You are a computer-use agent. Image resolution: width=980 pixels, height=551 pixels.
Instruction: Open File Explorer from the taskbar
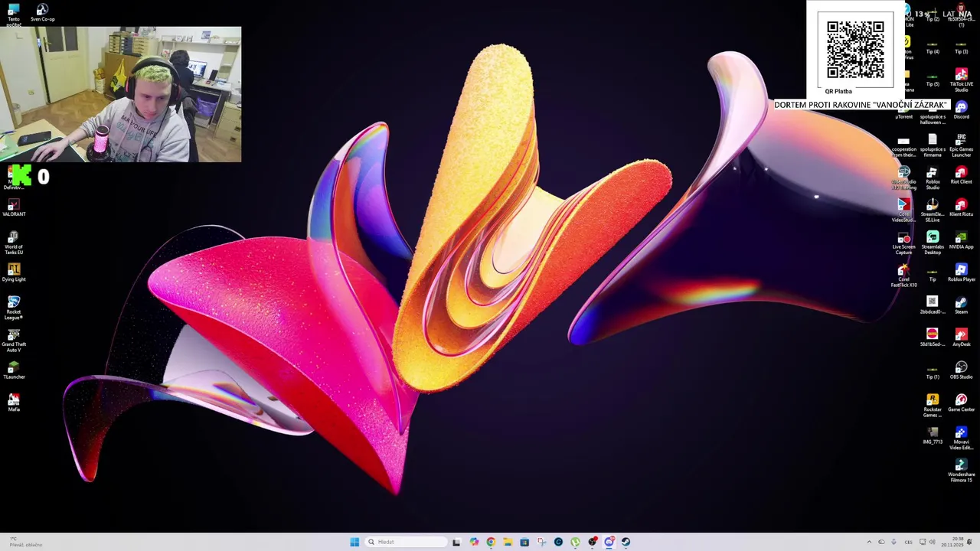[x=508, y=542]
